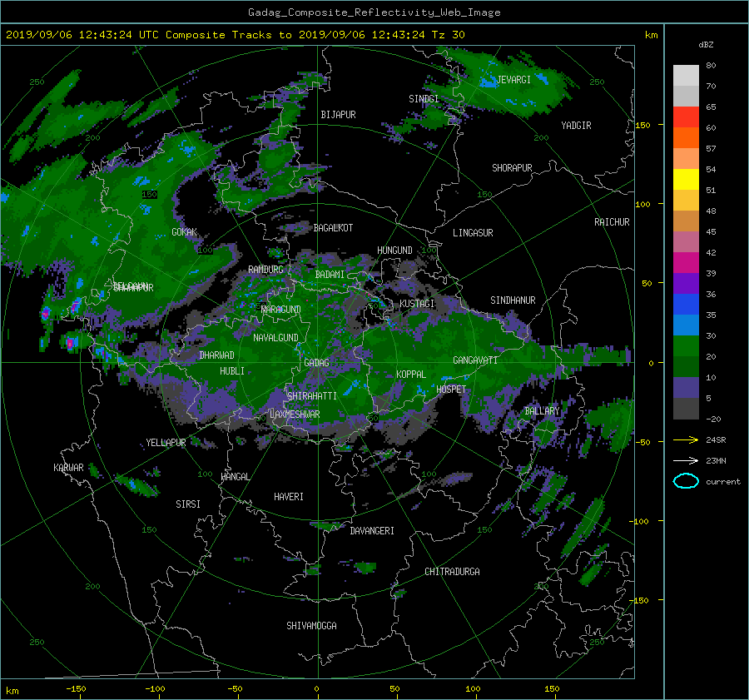
Task: Select the red 60-65 dBZ color swatch
Action: tap(686, 117)
